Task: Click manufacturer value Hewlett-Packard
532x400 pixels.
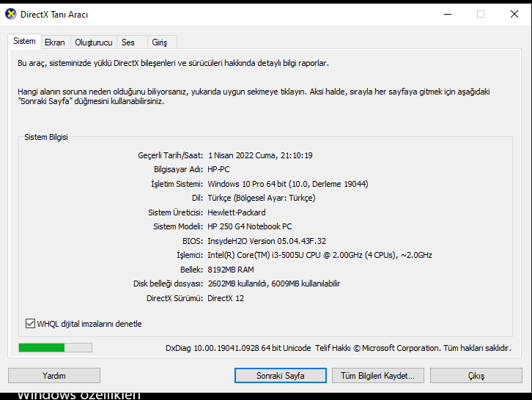Action: coord(237,212)
